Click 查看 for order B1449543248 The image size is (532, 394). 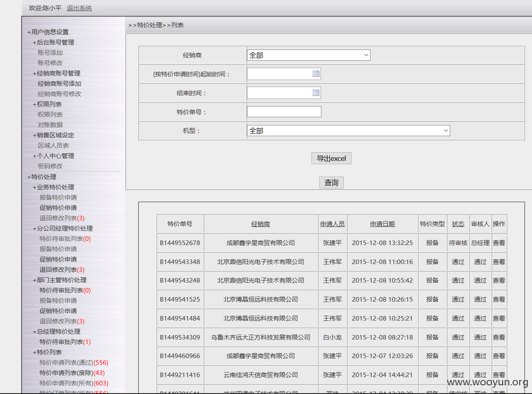tap(499, 281)
